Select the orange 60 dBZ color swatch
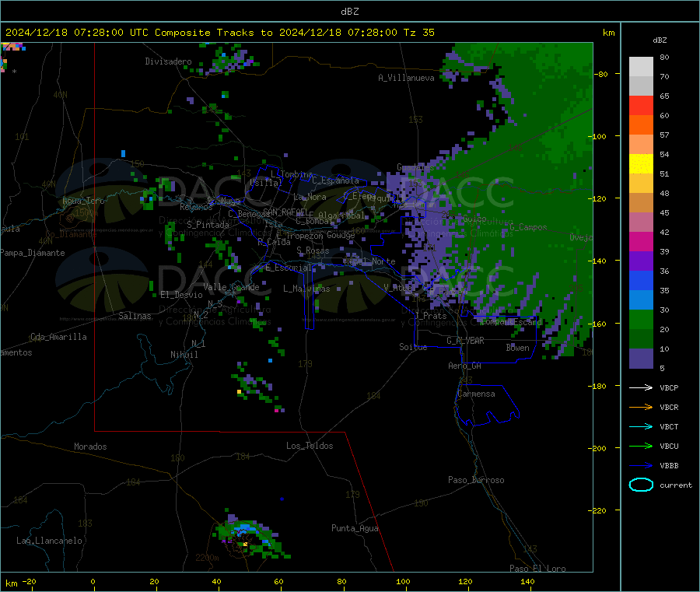The height and width of the screenshot is (592, 700). point(641,125)
